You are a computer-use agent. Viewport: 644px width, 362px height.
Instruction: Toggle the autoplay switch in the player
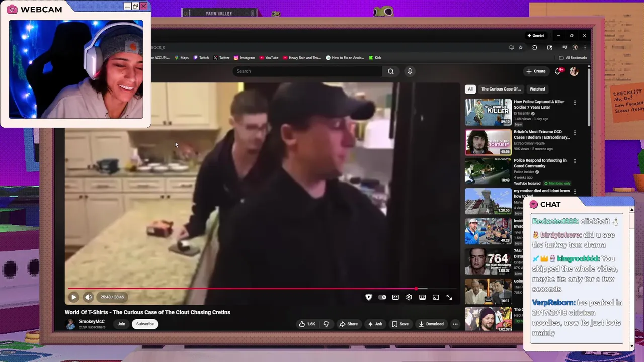click(382, 297)
